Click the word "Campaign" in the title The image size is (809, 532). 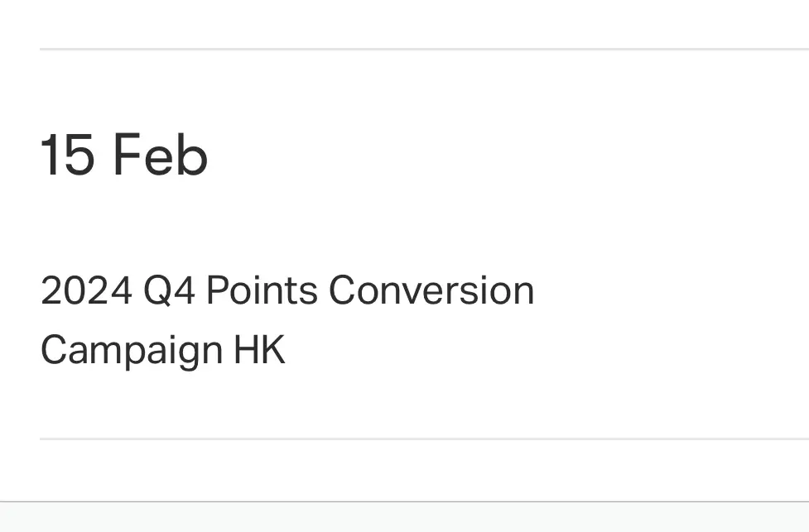pyautogui.click(x=132, y=351)
